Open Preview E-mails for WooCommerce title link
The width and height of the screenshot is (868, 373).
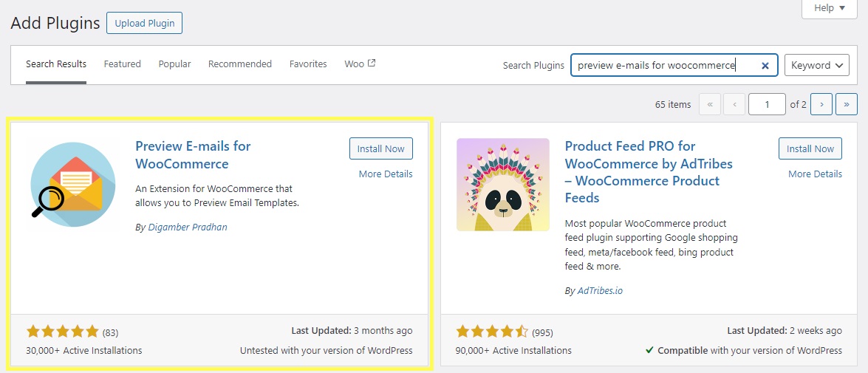tap(193, 155)
